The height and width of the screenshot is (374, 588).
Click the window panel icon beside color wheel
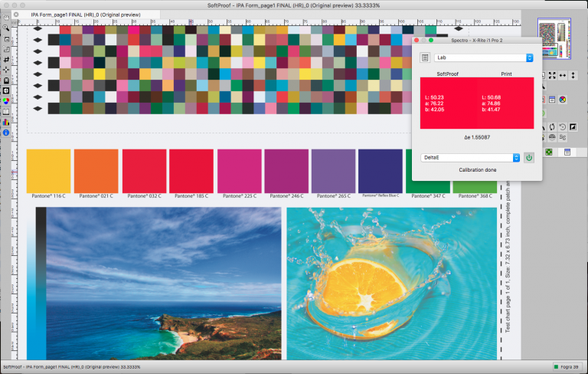tap(552, 100)
